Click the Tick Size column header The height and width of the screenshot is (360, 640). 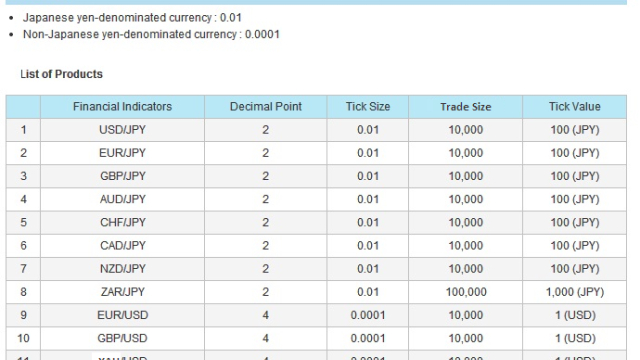(x=368, y=107)
